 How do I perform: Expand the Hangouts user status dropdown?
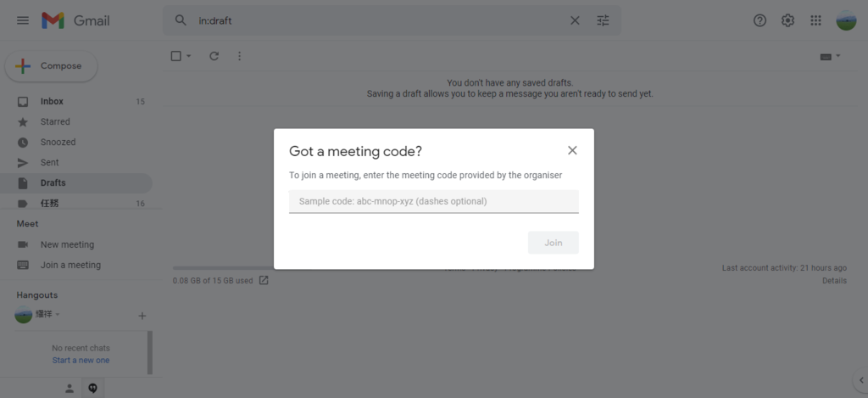(58, 315)
